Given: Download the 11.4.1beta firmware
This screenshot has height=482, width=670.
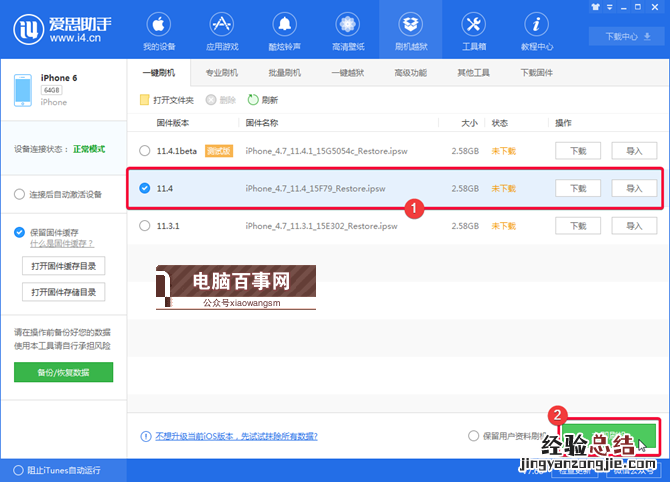Looking at the screenshot, I should [578, 151].
